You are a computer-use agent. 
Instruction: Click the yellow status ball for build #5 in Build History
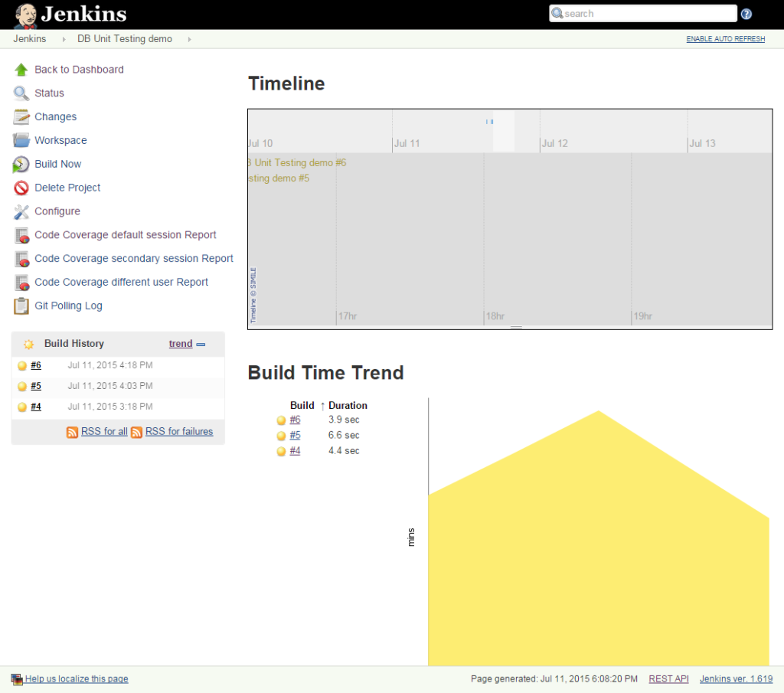[22, 386]
